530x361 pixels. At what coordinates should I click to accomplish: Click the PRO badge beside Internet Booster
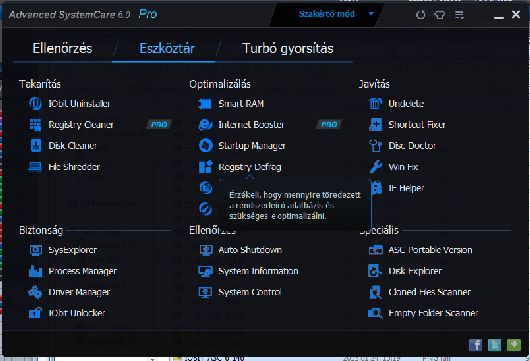point(329,125)
